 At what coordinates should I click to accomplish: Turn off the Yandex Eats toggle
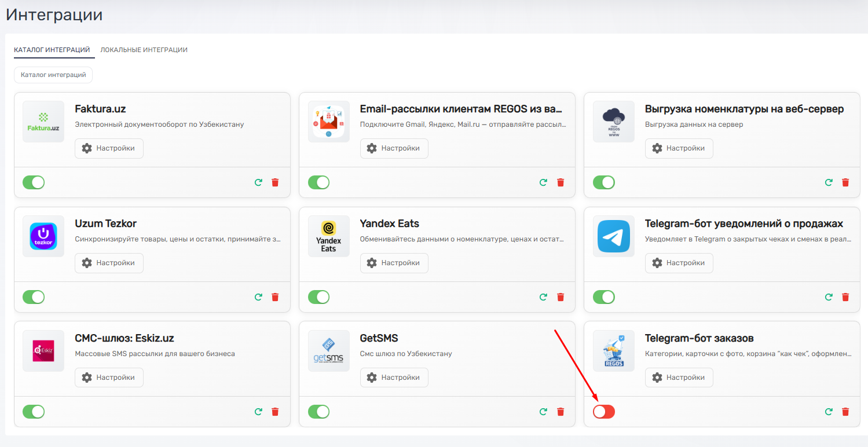(318, 297)
